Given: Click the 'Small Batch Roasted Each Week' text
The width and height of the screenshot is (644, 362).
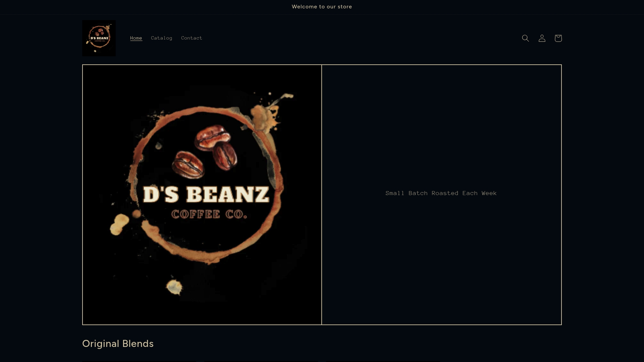Looking at the screenshot, I should (441, 193).
